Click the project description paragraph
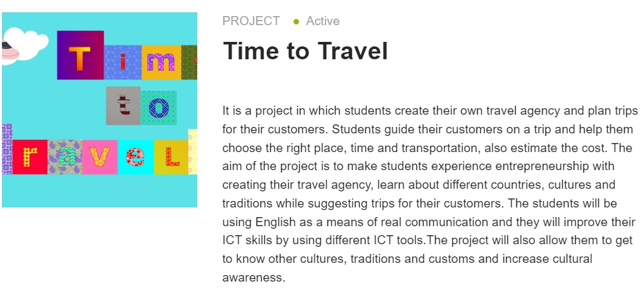The image size is (644, 288). pos(428,194)
